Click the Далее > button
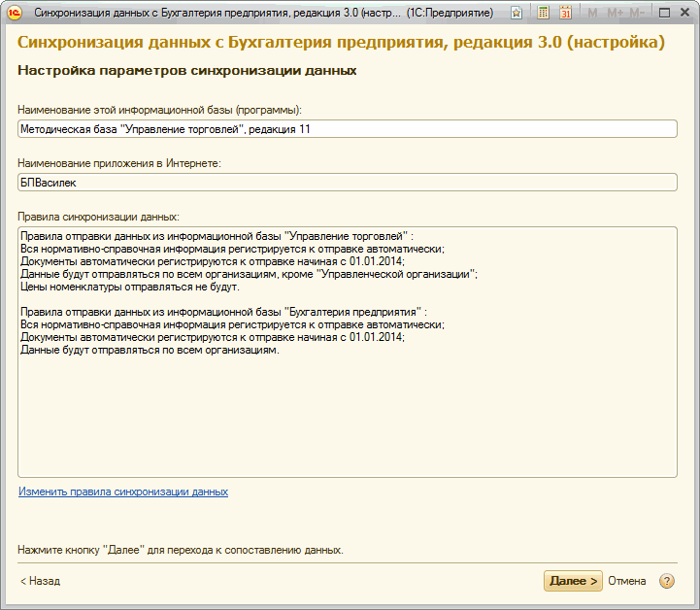This screenshot has height=610, width=700. pyautogui.click(x=573, y=581)
